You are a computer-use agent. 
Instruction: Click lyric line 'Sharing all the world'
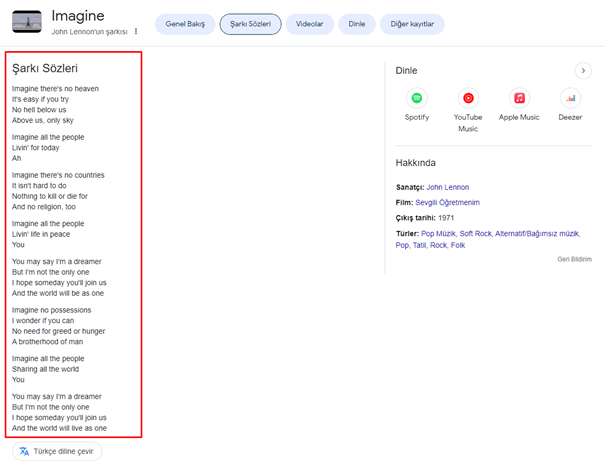pyautogui.click(x=45, y=369)
